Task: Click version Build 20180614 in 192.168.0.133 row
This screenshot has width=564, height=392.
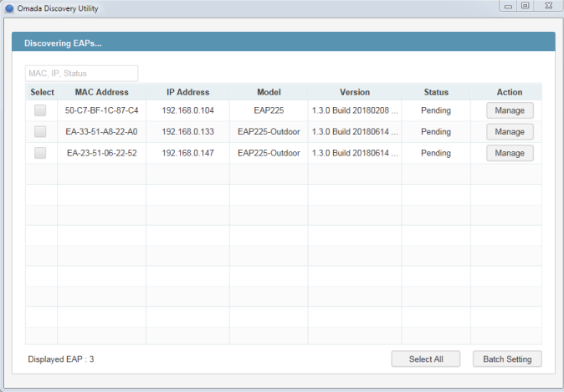Action: click(355, 131)
